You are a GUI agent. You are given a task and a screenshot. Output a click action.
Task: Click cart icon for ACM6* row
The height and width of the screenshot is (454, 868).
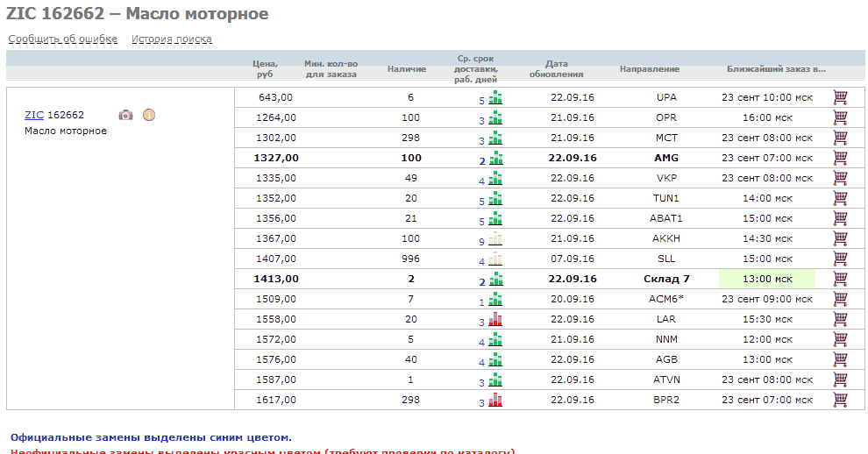click(840, 299)
